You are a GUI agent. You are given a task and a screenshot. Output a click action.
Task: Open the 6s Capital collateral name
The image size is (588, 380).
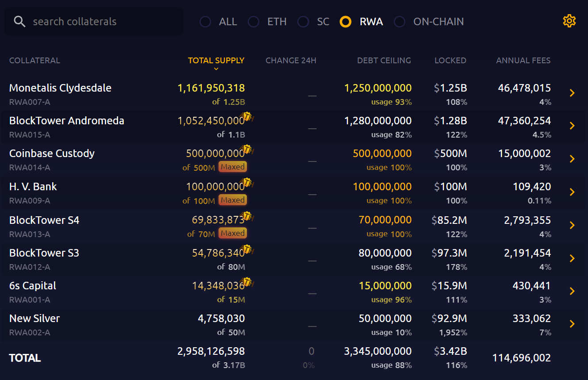coord(33,286)
